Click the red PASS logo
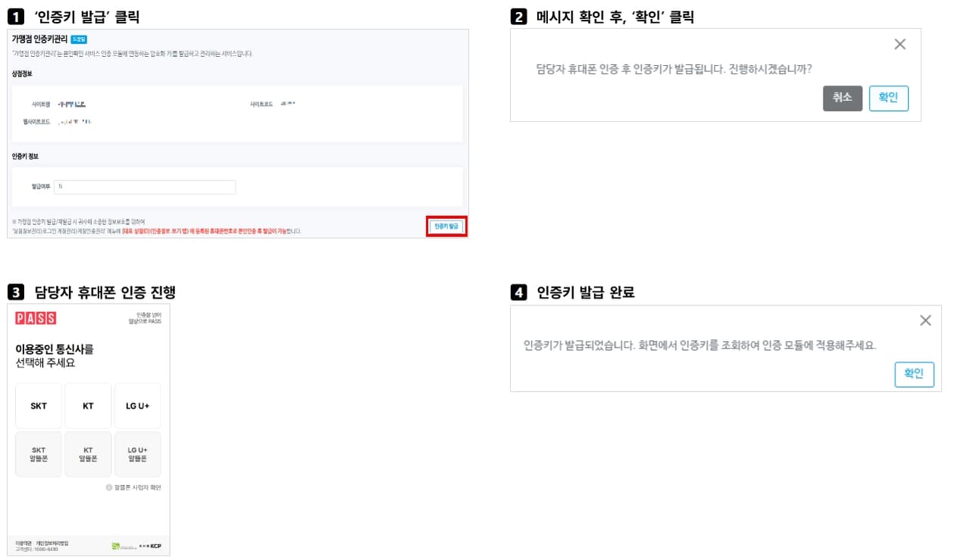 [36, 318]
